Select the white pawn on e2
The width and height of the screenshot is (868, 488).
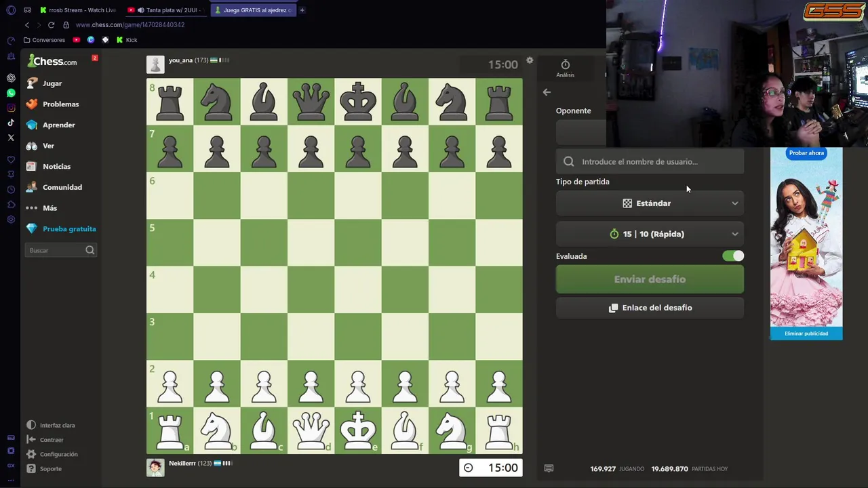(x=358, y=384)
